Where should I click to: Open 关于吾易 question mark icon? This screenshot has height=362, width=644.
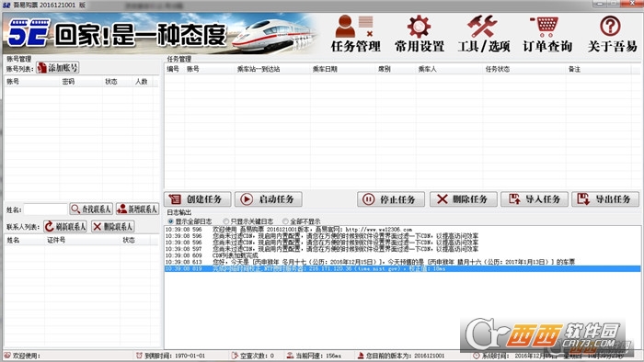(612, 34)
